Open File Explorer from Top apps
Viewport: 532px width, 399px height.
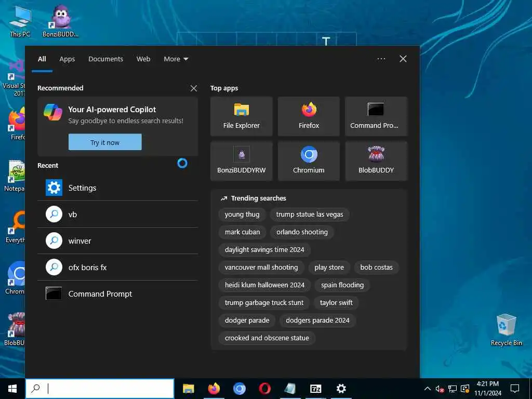pyautogui.click(x=241, y=116)
